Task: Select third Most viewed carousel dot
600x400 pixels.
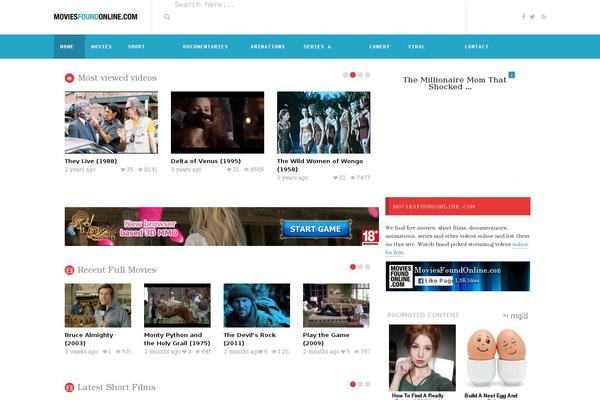Action: (360, 75)
